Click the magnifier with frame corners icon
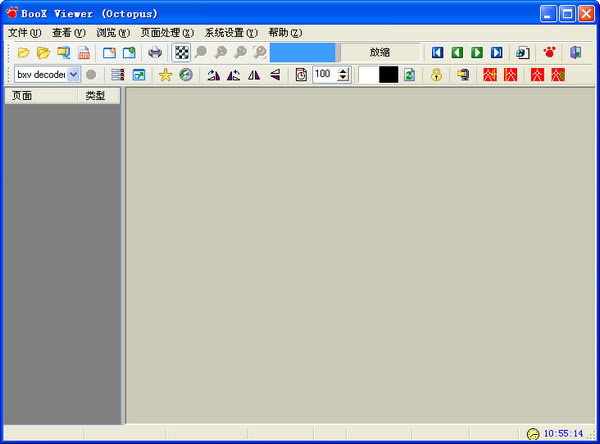 tap(260, 52)
